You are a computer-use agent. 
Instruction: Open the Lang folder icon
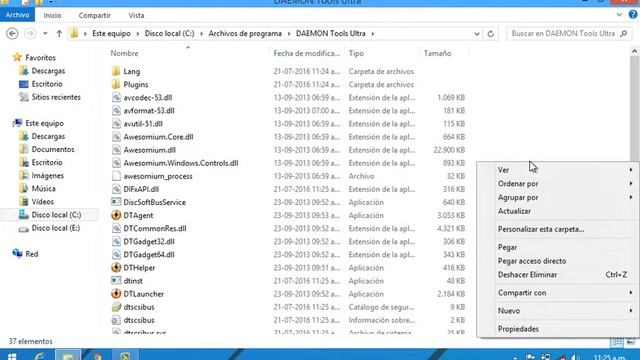tap(116, 71)
